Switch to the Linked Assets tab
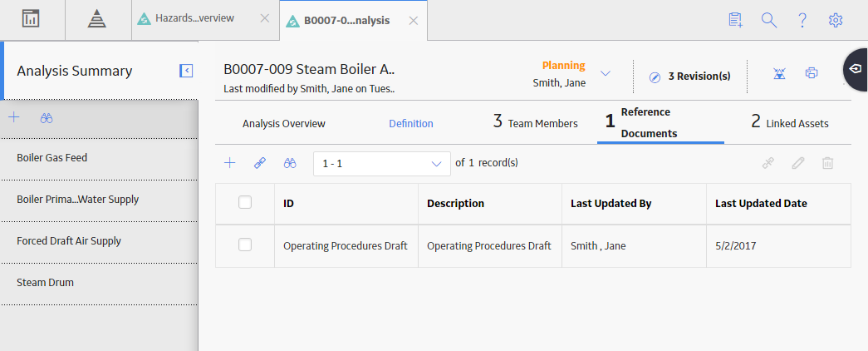Viewport: 868px width, 351px height. coord(789,122)
